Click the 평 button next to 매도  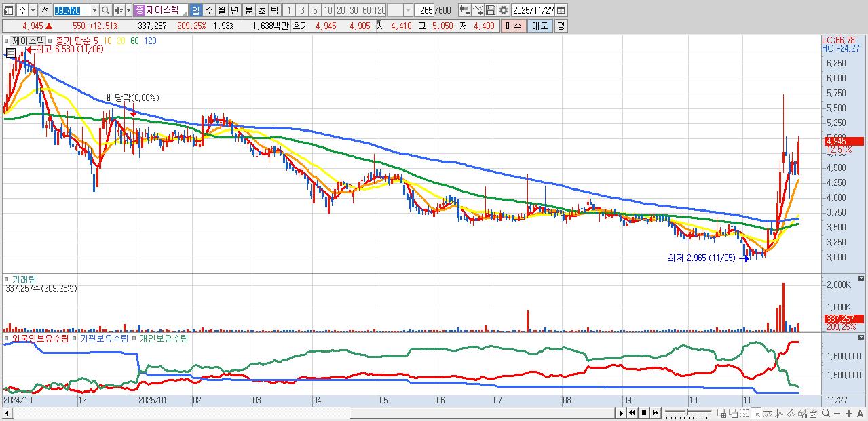tap(561, 26)
